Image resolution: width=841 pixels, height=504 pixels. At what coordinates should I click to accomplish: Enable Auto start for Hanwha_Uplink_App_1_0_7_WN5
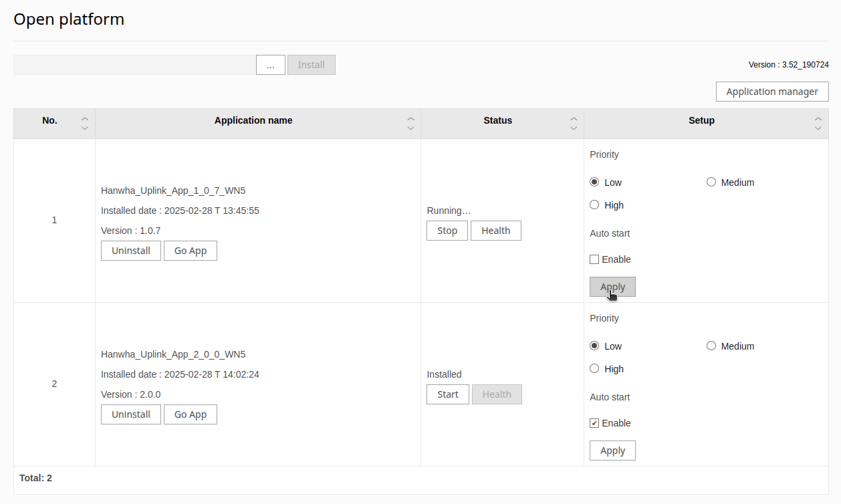click(594, 259)
